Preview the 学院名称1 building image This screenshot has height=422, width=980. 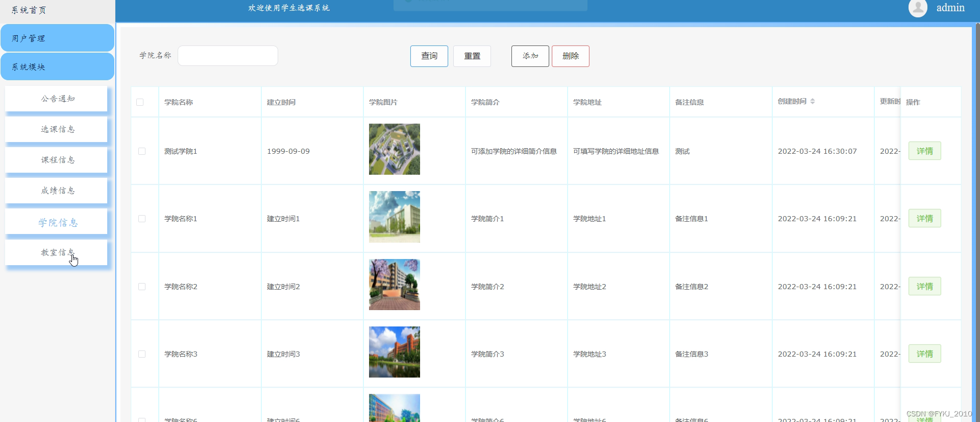395,217
